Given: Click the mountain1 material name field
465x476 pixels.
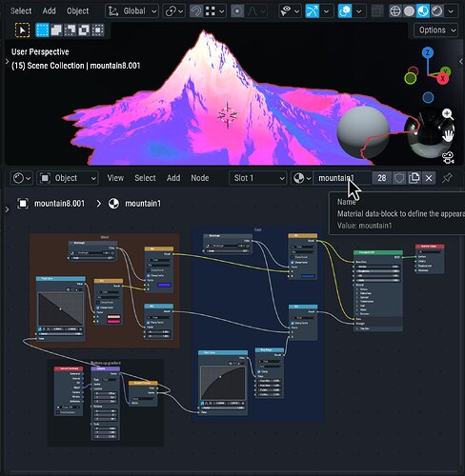Looking at the screenshot, I should (x=342, y=178).
